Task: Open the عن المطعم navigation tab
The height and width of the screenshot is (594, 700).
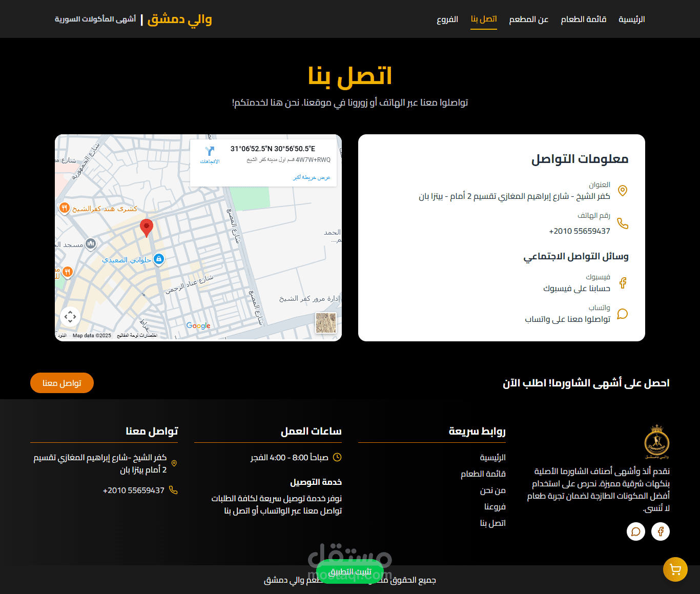Action: (x=529, y=19)
